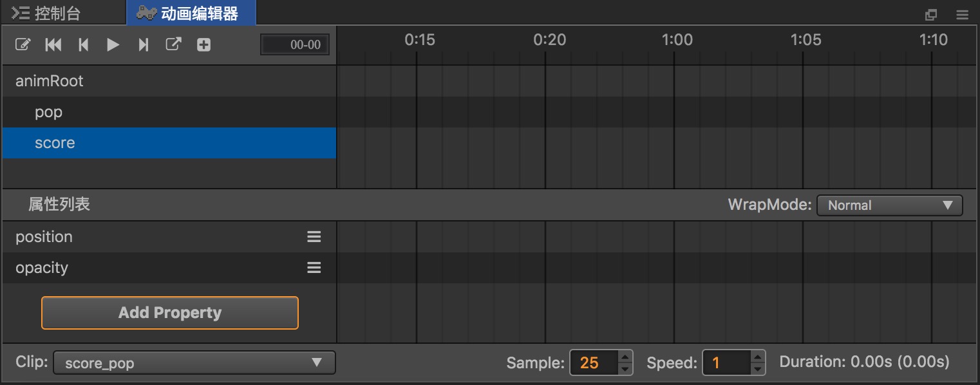Toggle animation edit mode pencil icon
The width and height of the screenshot is (980, 385).
pos(23,44)
